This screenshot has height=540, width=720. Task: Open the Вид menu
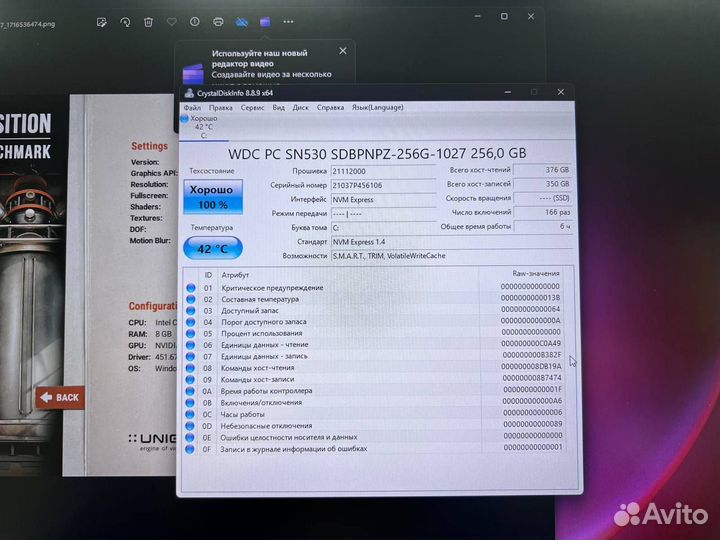(x=278, y=107)
